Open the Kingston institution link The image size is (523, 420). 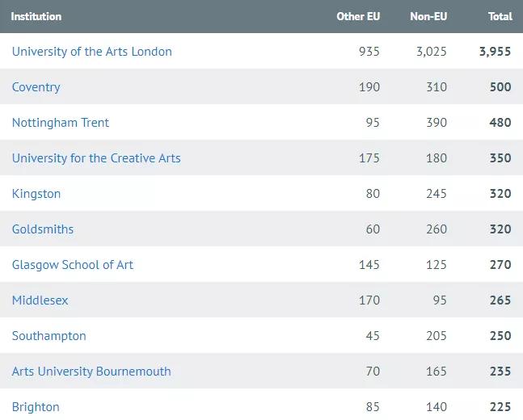click(36, 194)
